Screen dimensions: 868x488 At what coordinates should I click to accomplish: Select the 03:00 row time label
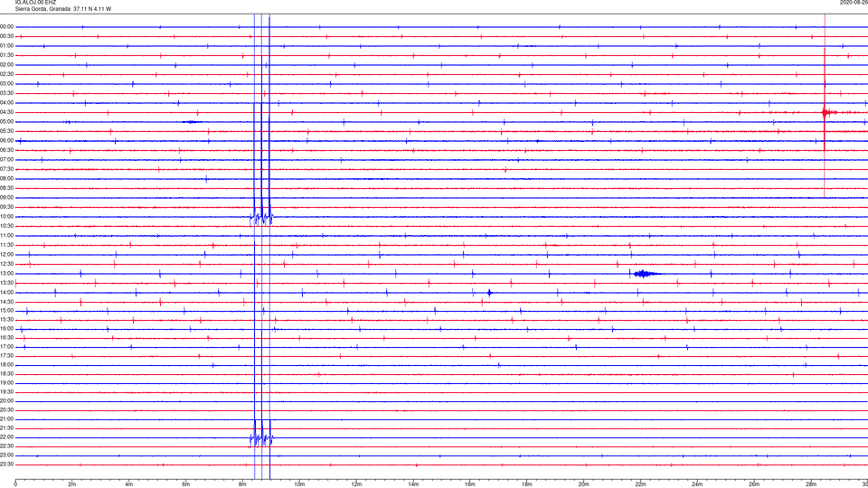6,83
